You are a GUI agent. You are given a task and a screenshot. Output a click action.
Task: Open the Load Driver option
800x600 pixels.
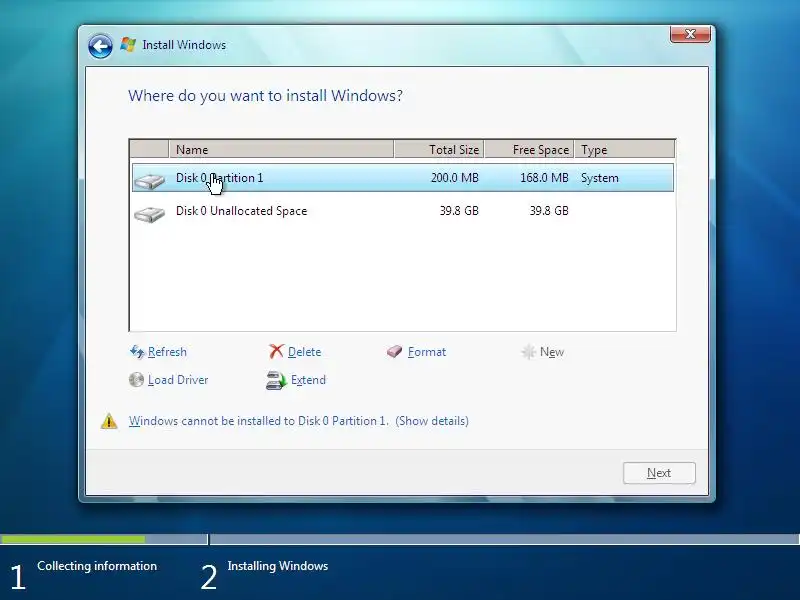(x=178, y=380)
